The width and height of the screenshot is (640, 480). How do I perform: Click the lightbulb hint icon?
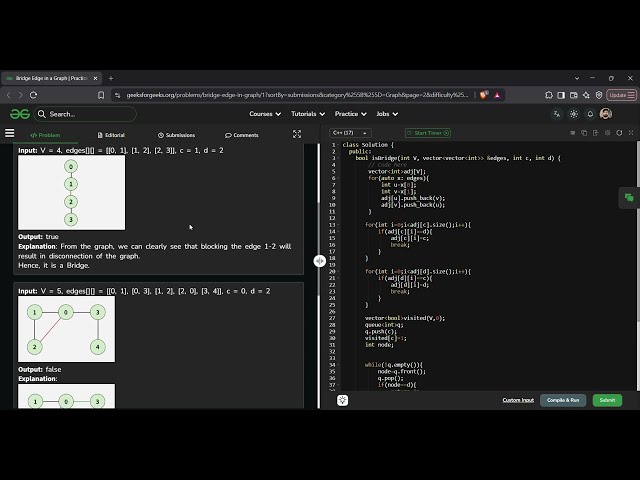(342, 400)
